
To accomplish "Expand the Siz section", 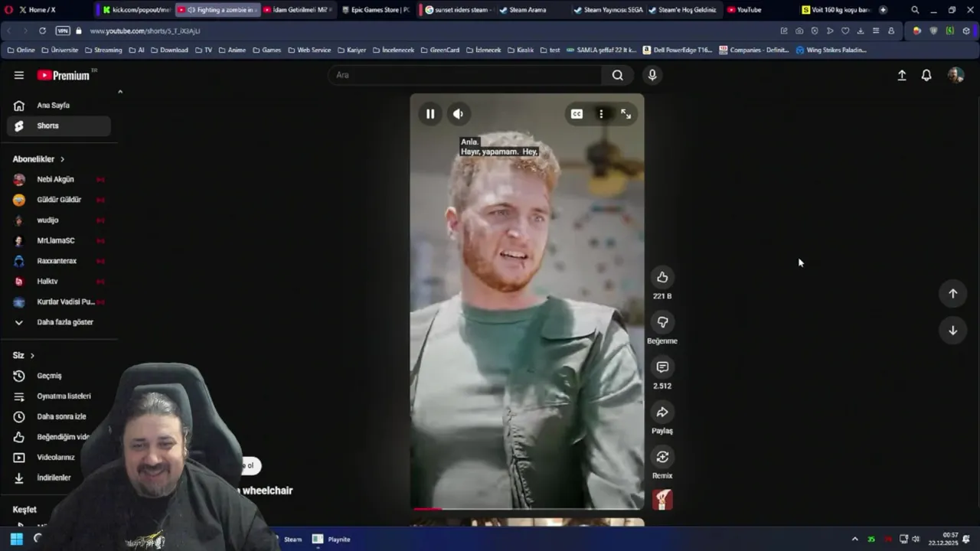I will (24, 355).
